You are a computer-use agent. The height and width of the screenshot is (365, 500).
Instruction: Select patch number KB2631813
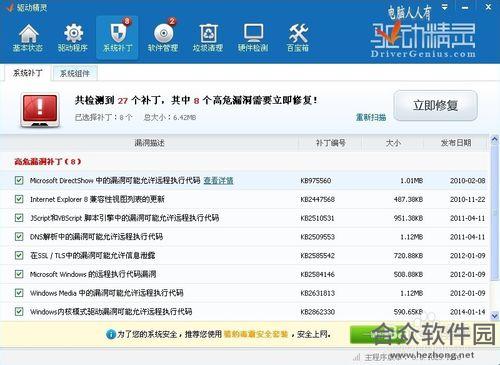pyautogui.click(x=317, y=293)
